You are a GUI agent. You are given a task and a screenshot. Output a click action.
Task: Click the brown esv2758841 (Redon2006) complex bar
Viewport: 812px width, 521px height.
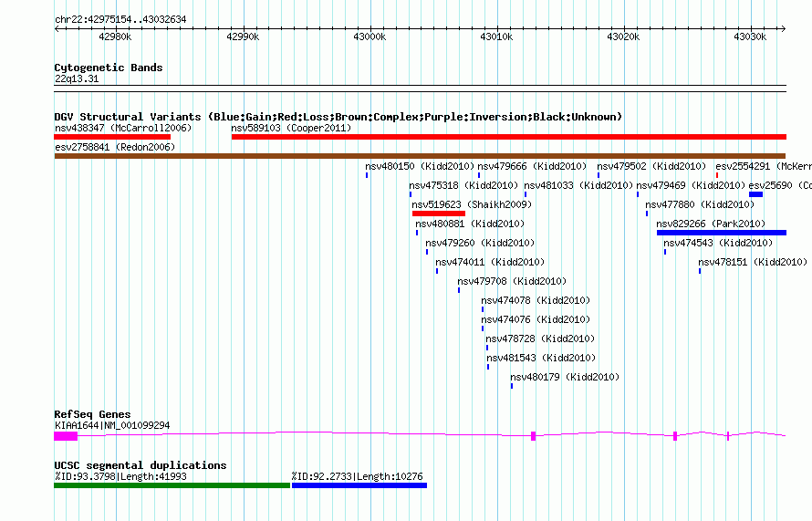[420, 156]
